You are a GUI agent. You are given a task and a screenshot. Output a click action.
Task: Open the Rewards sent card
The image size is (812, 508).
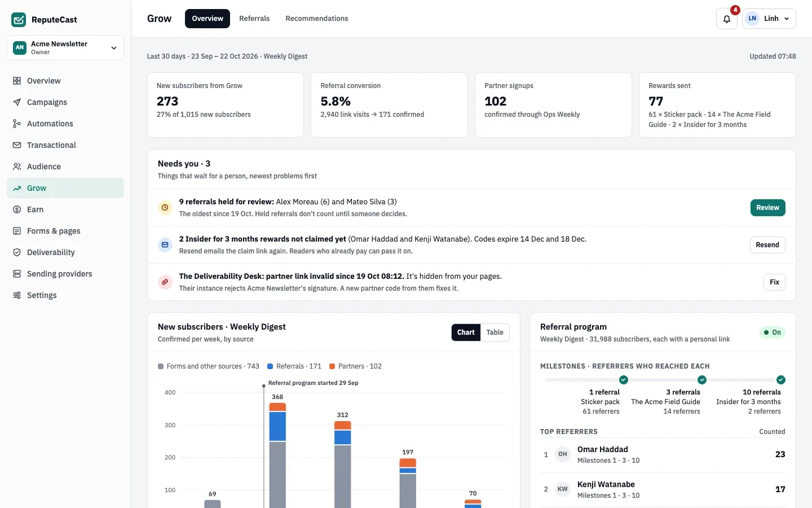(x=717, y=105)
